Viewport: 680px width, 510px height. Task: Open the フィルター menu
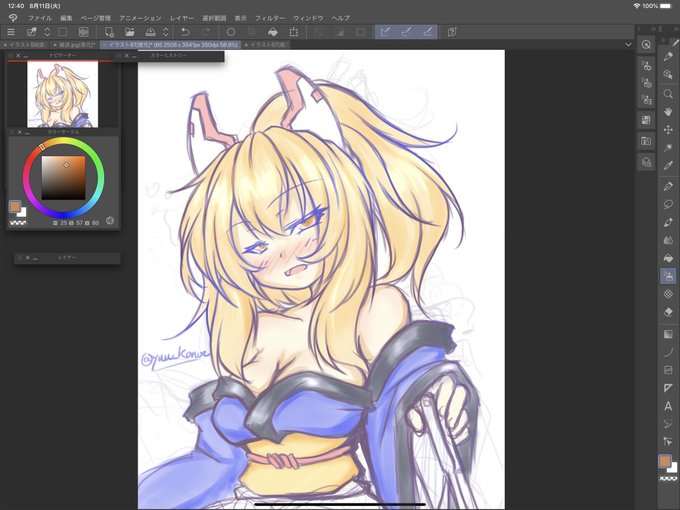[270, 18]
